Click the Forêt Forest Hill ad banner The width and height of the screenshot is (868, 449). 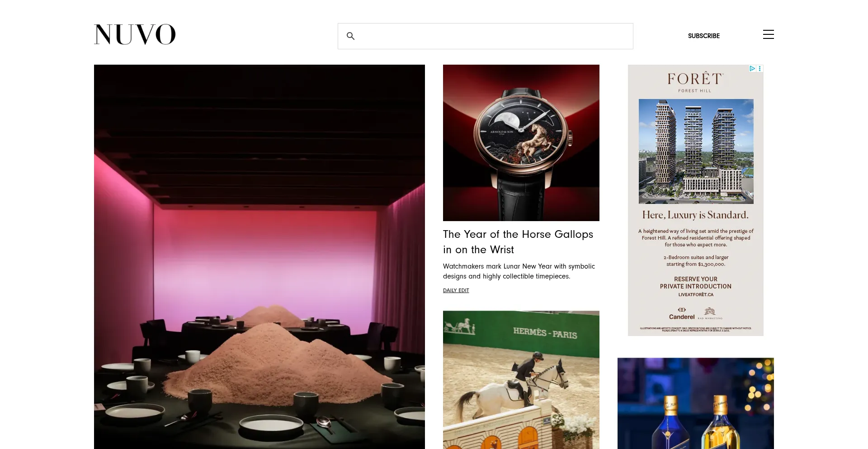(x=696, y=200)
